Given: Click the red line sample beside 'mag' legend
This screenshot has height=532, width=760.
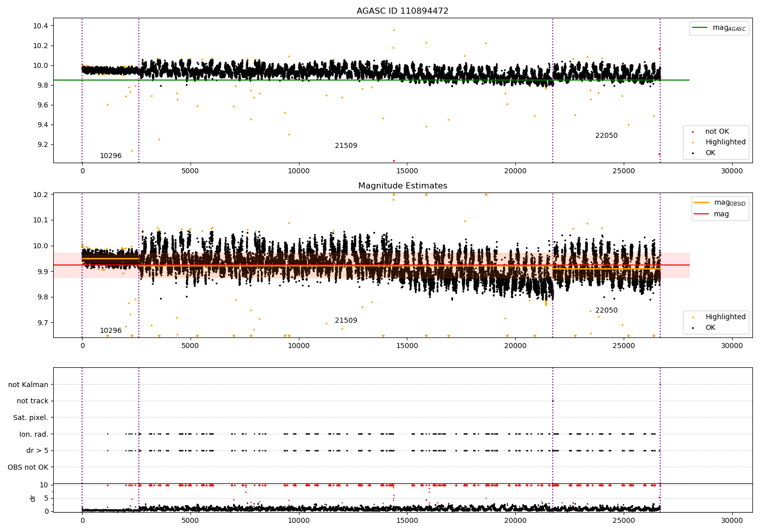Looking at the screenshot, I should pyautogui.click(x=702, y=214).
